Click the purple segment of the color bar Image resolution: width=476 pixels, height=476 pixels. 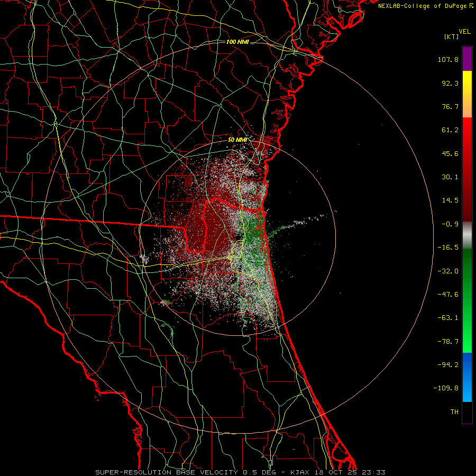[x=467, y=59]
